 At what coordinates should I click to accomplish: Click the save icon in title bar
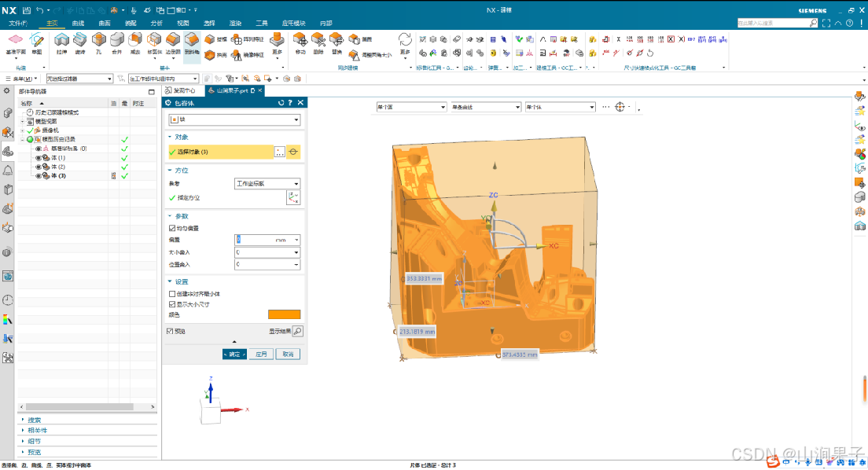pyautogui.click(x=26, y=10)
